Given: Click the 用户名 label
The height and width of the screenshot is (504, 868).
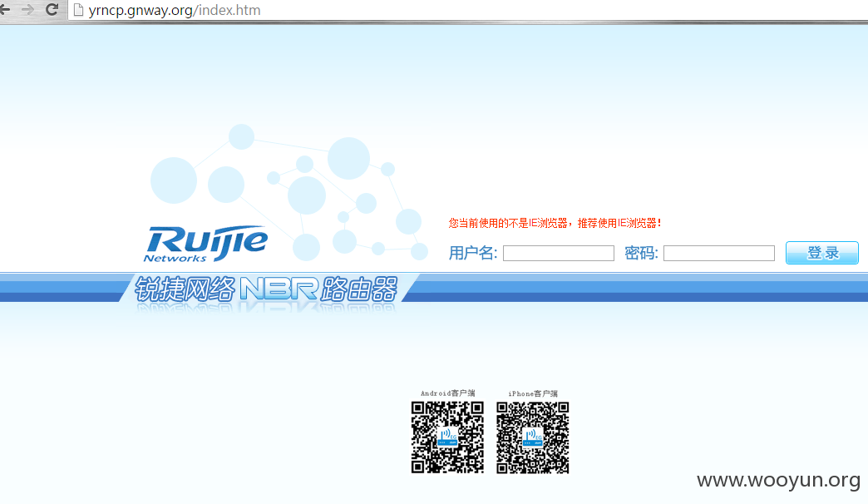Looking at the screenshot, I should [x=473, y=253].
